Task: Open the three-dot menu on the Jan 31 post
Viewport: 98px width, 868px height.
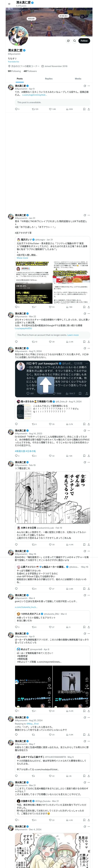Action: pyautogui.click(x=89, y=215)
